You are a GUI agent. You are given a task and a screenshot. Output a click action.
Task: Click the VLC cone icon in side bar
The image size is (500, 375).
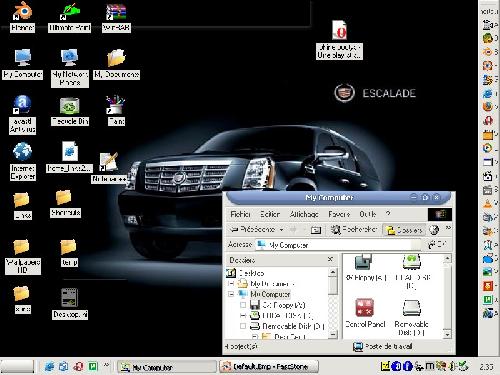pos(488,204)
